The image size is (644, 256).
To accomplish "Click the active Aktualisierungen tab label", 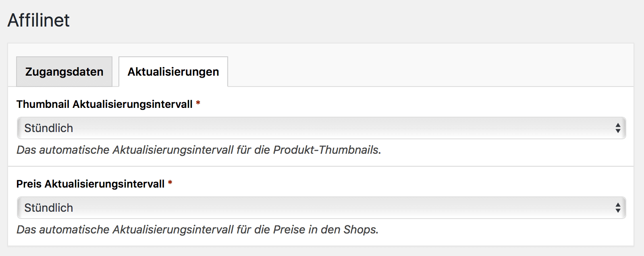I will point(172,71).
